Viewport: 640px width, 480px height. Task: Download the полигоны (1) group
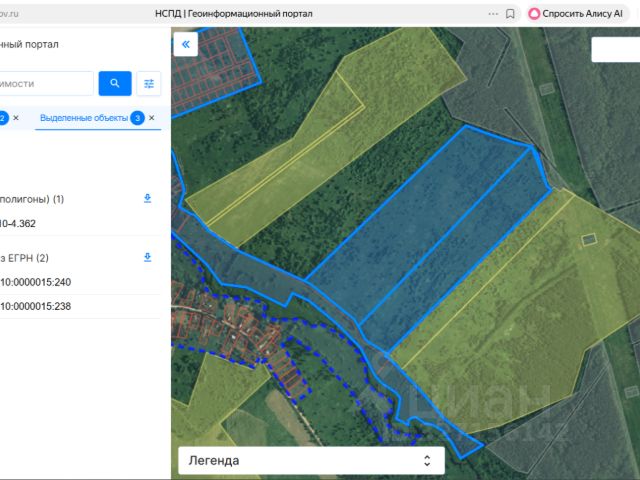click(x=148, y=198)
